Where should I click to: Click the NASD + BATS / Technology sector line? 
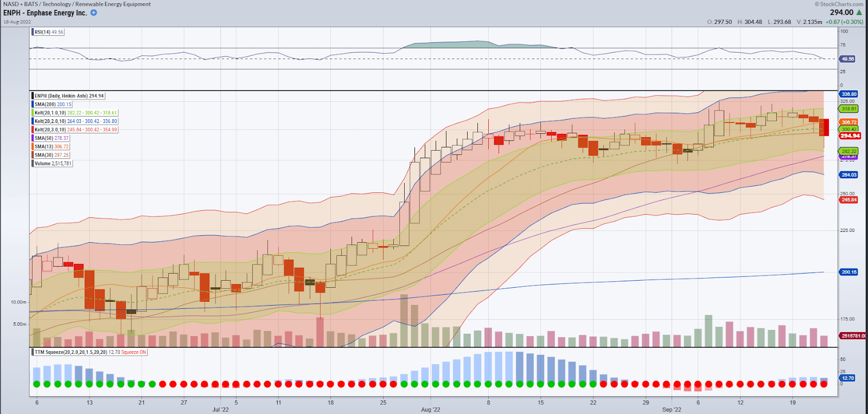pyautogui.click(x=77, y=4)
